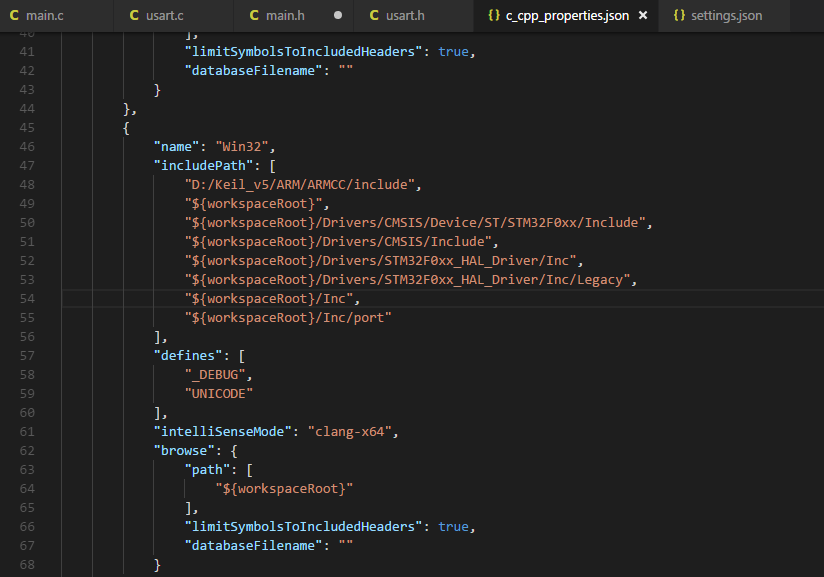Close the c_cpp_properties.json tab
This screenshot has height=577, width=824.
coord(643,16)
